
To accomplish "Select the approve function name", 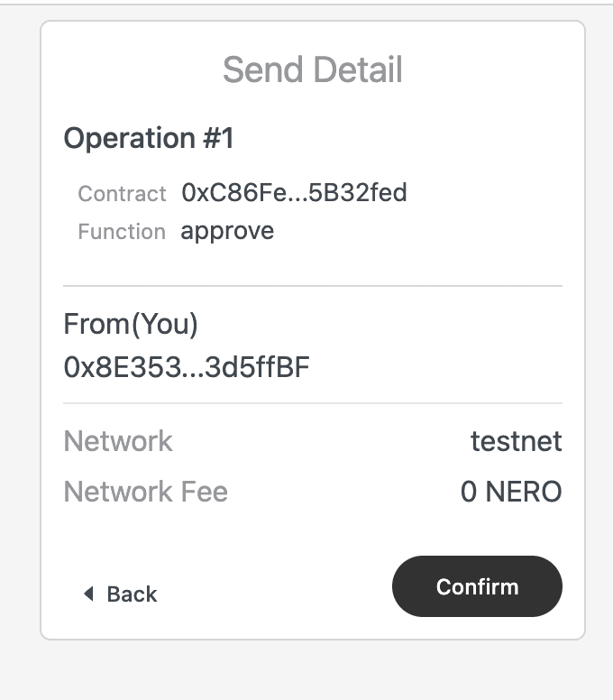I will pyautogui.click(x=227, y=231).
